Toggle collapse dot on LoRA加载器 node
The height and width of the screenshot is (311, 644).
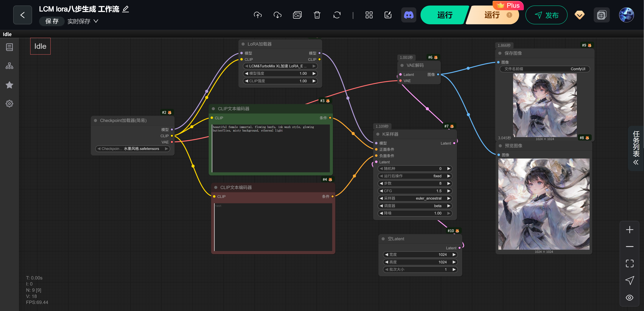(x=243, y=44)
